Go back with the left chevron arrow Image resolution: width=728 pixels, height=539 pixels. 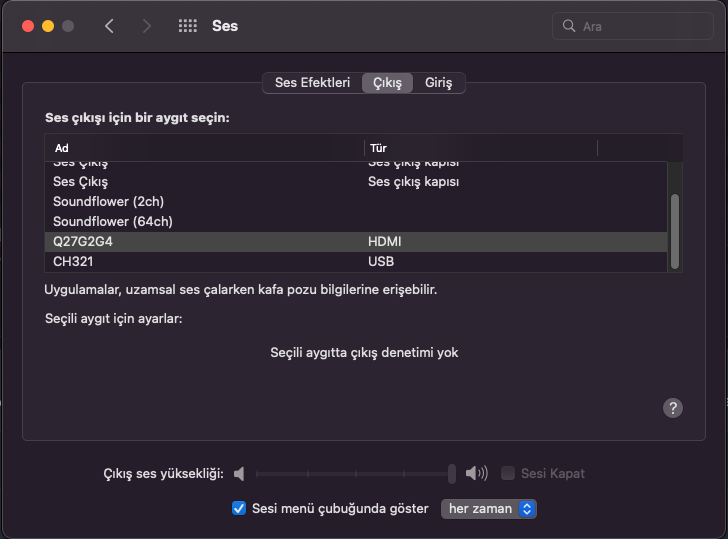tap(109, 26)
